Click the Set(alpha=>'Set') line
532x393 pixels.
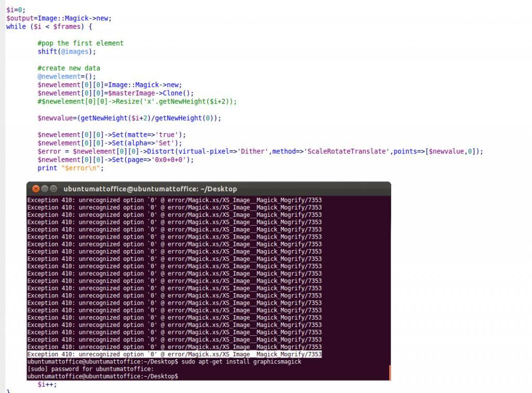[110, 143]
